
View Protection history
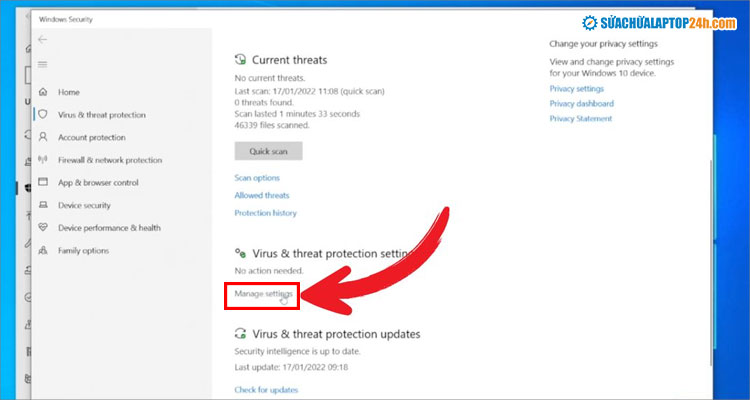(x=265, y=213)
